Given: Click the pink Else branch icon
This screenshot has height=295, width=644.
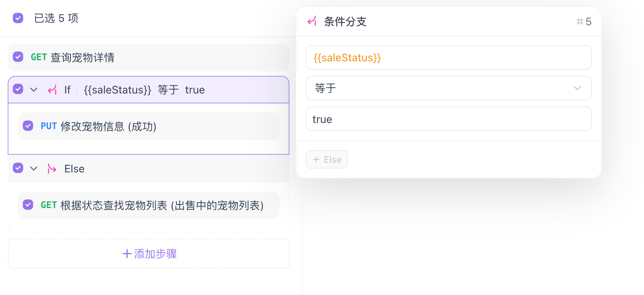Looking at the screenshot, I should 52,169.
